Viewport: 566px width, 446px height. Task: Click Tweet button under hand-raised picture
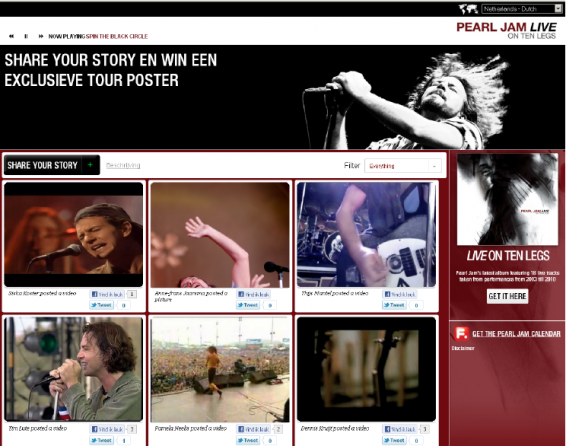tap(248, 305)
